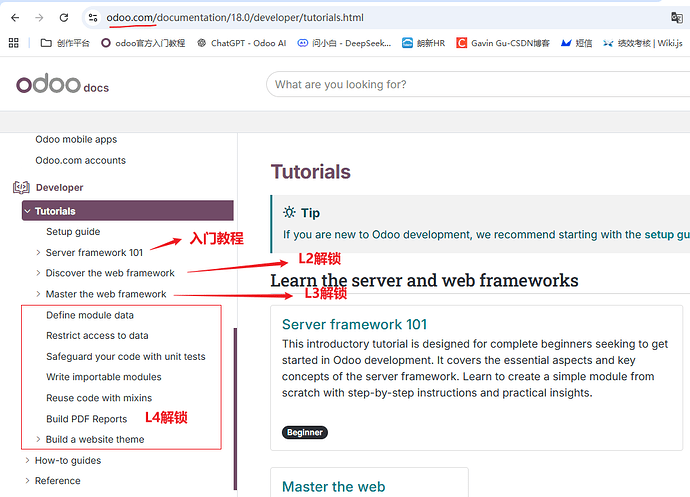Open Reuse code with mixins tutorial
The width and height of the screenshot is (690, 497).
click(99, 398)
